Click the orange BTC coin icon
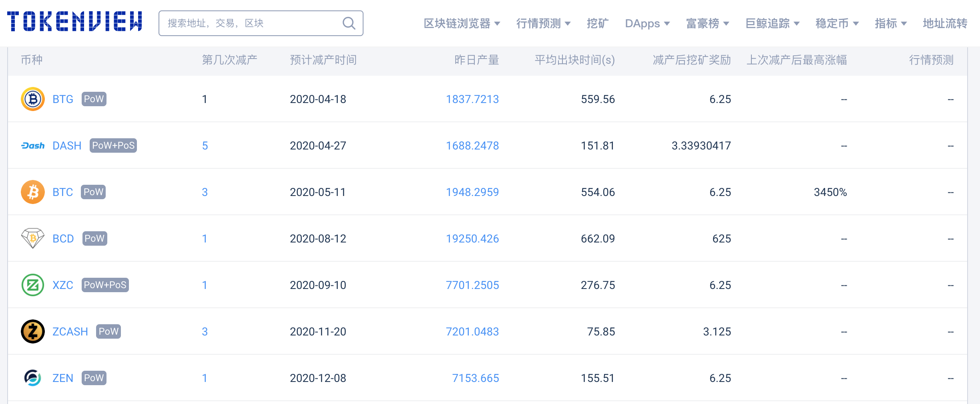980x404 pixels. pos(33,192)
